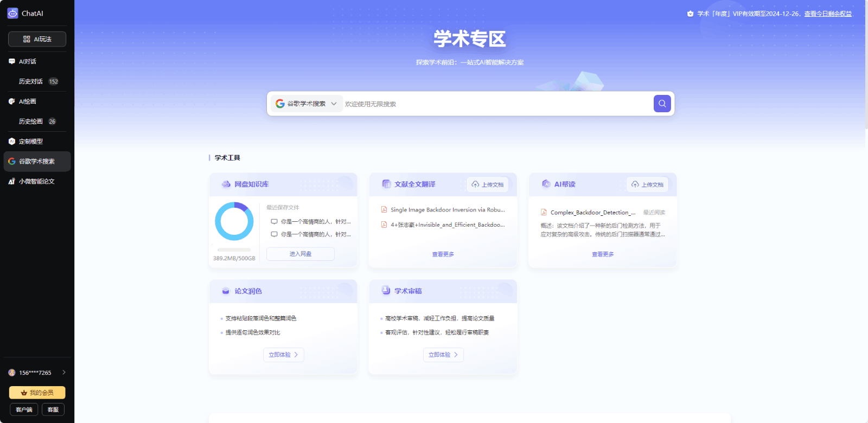Image resolution: width=868 pixels, height=423 pixels.
Task: Click the crown icon on 我的会员
Action: click(x=24, y=393)
